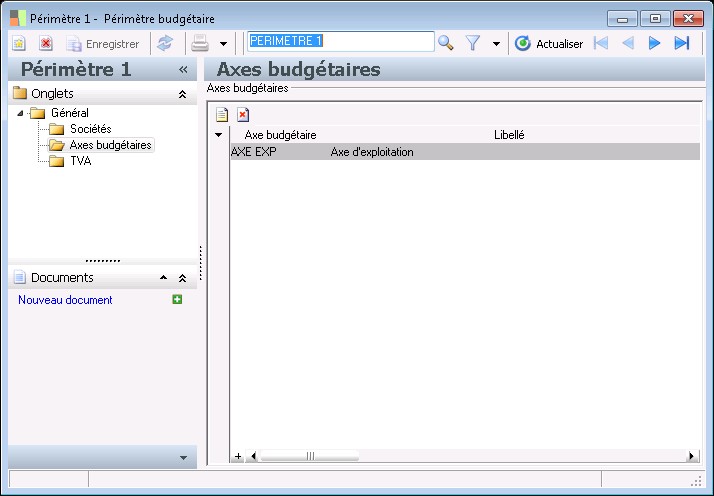
Task: Collapse the Onglets section chevrons
Action: (182, 94)
